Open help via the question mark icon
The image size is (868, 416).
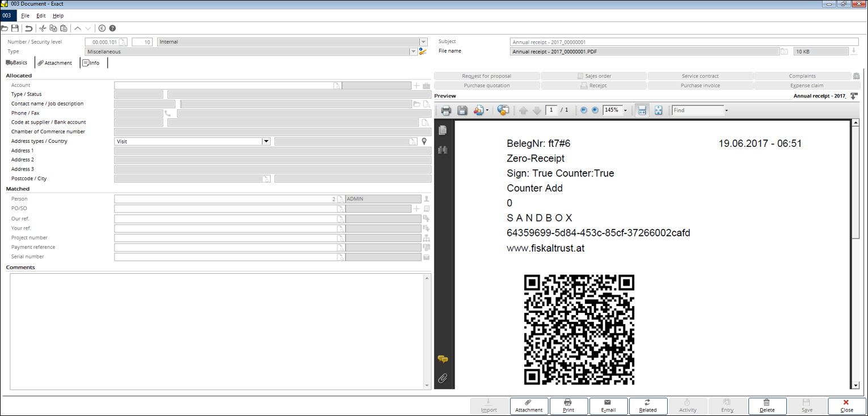click(x=112, y=28)
